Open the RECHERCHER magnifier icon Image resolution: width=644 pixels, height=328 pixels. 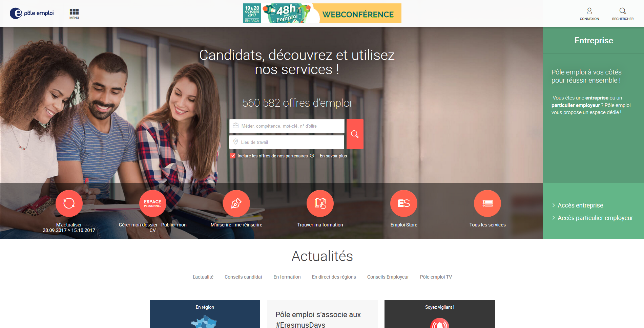623,11
